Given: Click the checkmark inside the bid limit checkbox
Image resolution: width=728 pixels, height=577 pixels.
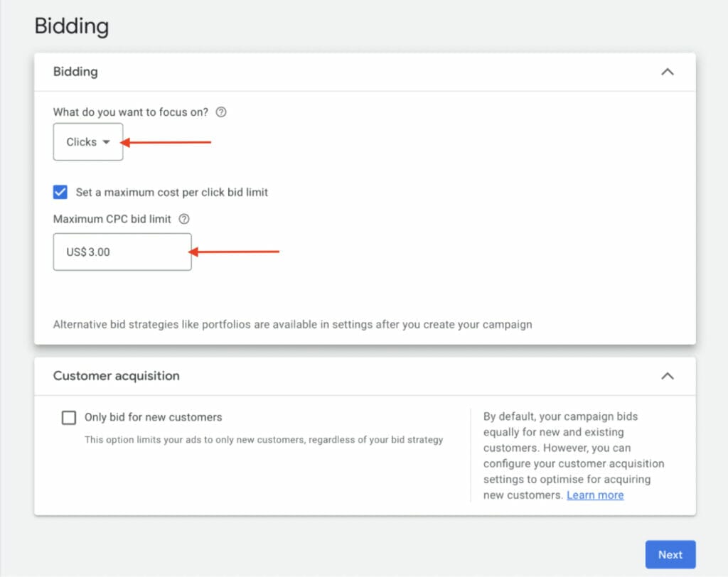Looking at the screenshot, I should tap(60, 192).
